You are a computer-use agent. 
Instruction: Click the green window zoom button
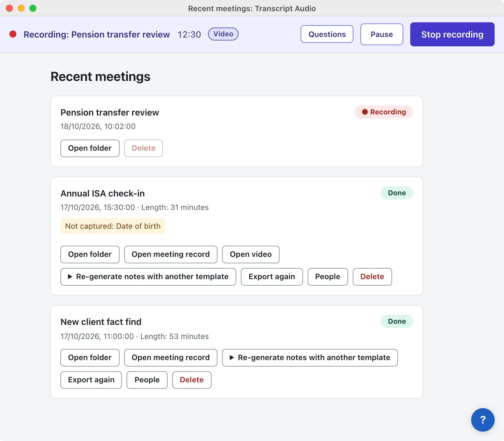33,8
